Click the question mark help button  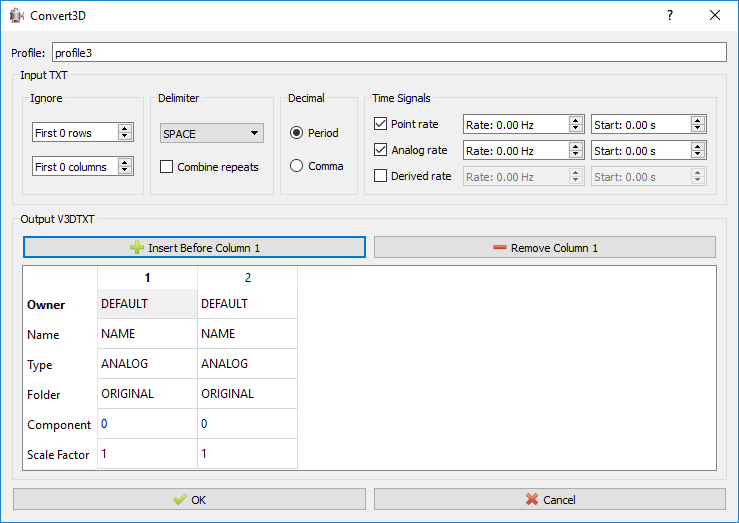[670, 15]
